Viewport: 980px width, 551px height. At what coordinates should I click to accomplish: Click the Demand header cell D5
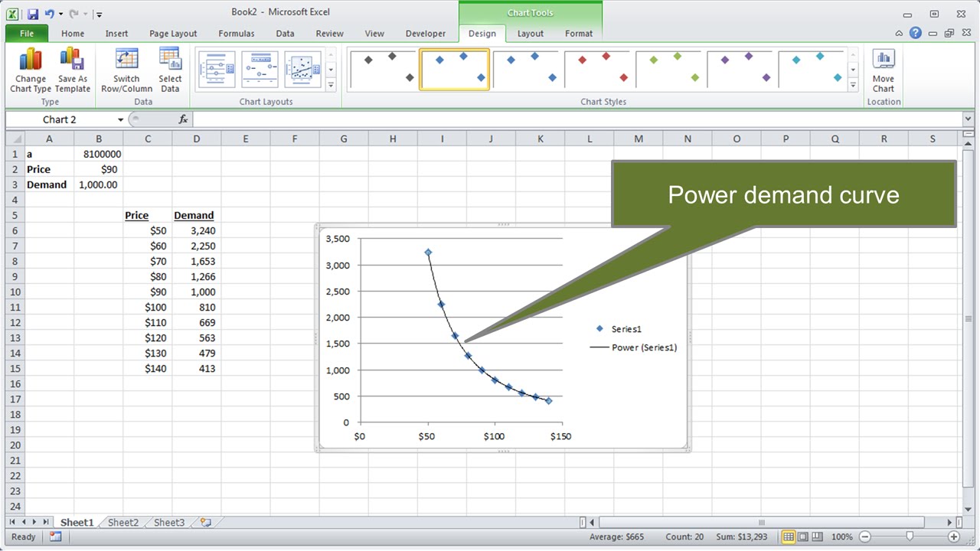coord(197,215)
